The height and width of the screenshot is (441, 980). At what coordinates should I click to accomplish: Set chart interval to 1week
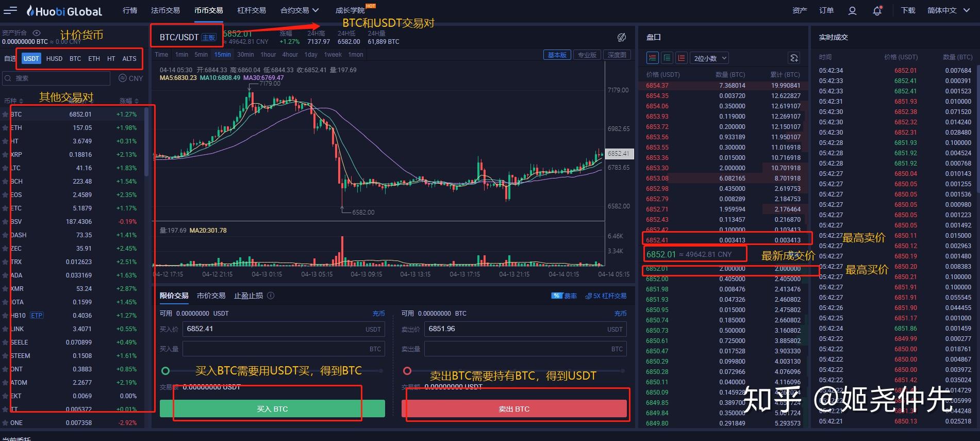point(333,55)
